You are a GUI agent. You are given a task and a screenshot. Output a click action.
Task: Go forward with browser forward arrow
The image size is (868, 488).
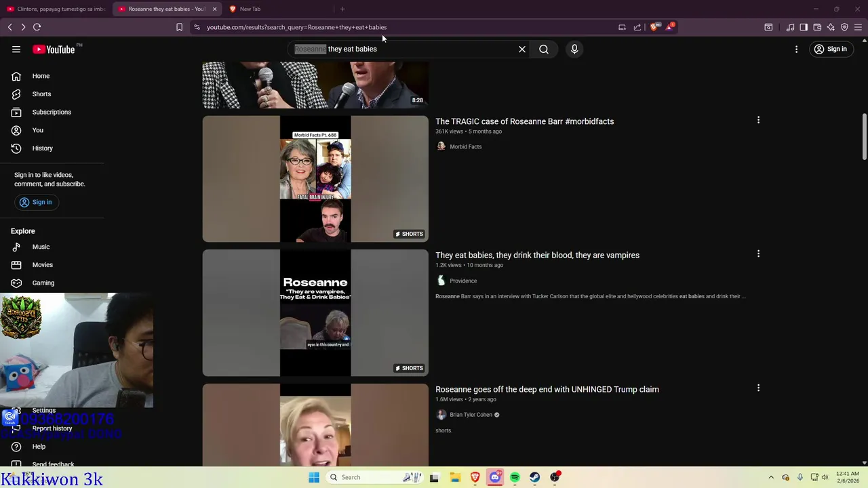click(23, 27)
